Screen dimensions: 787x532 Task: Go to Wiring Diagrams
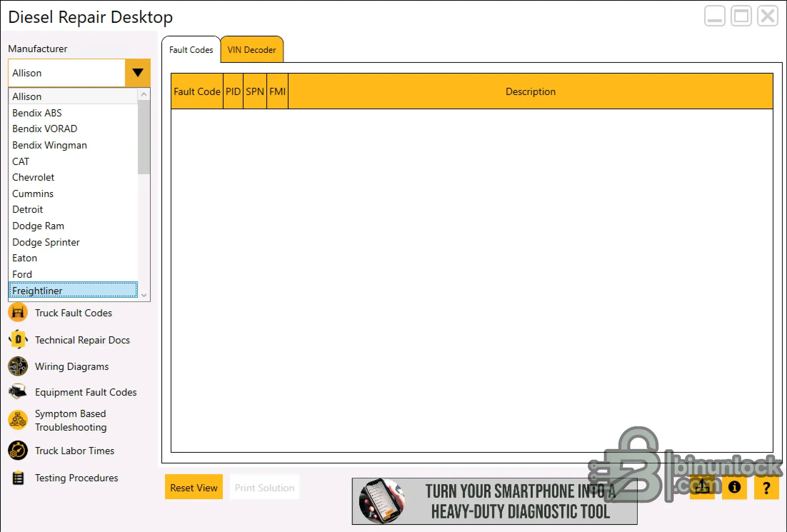pyautogui.click(x=72, y=366)
